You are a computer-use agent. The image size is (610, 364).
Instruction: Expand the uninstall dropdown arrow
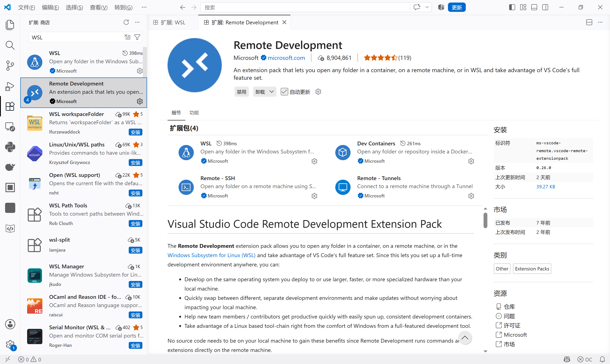click(x=272, y=92)
